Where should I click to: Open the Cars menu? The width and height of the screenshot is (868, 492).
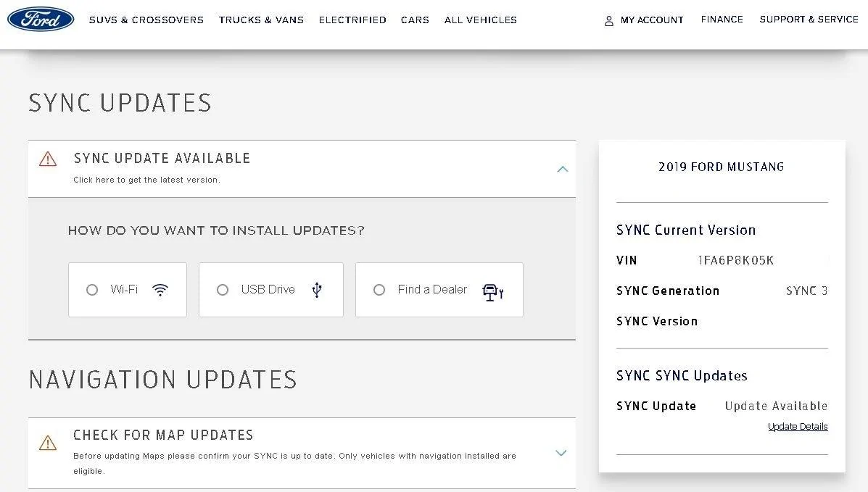pyautogui.click(x=416, y=20)
